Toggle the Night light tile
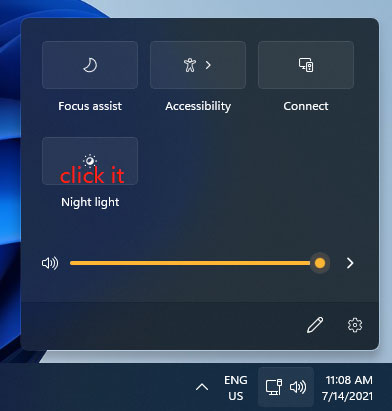 pyautogui.click(x=90, y=161)
